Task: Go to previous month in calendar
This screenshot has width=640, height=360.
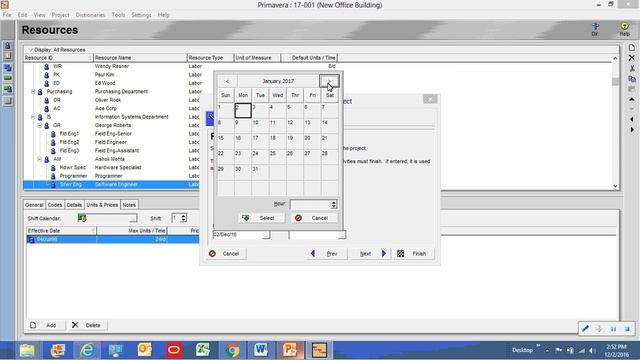Action: pyautogui.click(x=227, y=81)
